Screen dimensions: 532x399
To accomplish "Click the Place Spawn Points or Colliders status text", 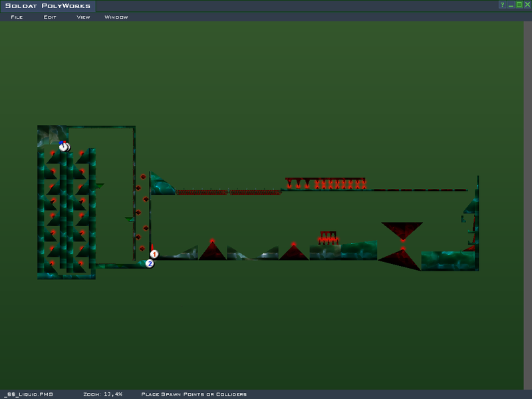I will coord(194,394).
